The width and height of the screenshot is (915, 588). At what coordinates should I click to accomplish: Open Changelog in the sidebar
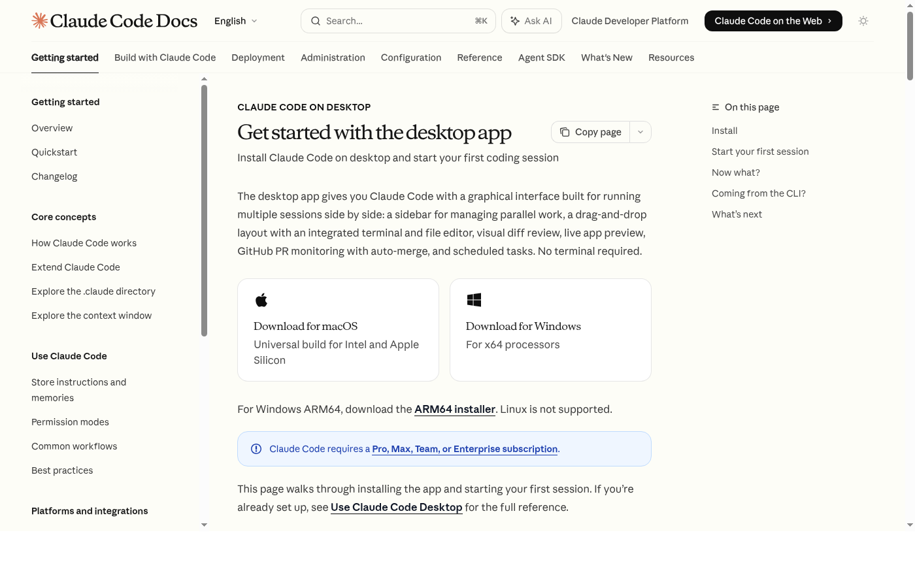tap(54, 176)
